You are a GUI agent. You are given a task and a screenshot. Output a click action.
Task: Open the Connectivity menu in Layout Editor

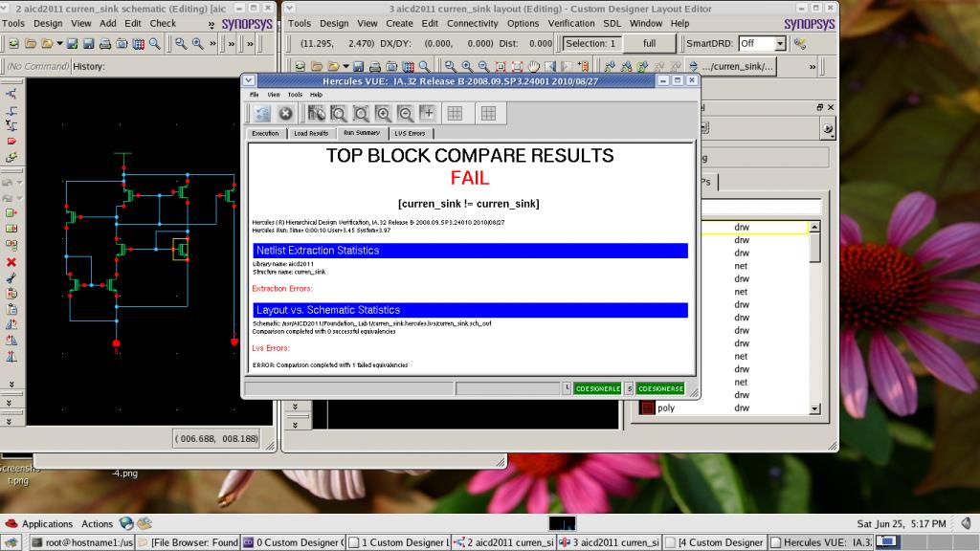(472, 23)
